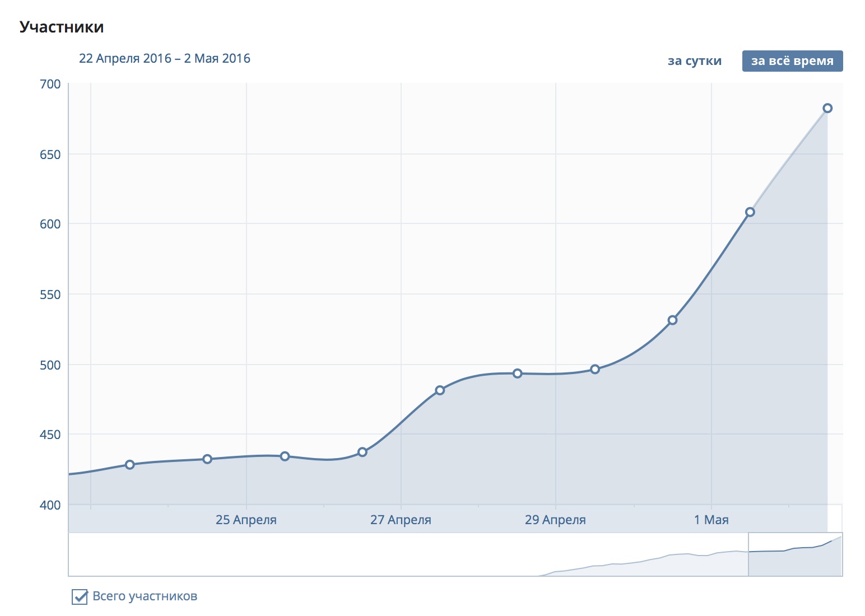The width and height of the screenshot is (865, 616).
Task: Click the data point near 432 before 25 Апреля
Action: pyautogui.click(x=207, y=459)
